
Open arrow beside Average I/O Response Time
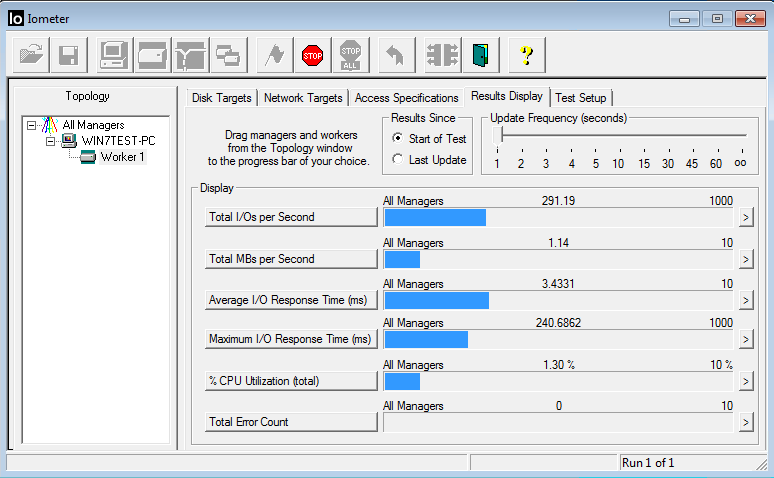coord(746,300)
